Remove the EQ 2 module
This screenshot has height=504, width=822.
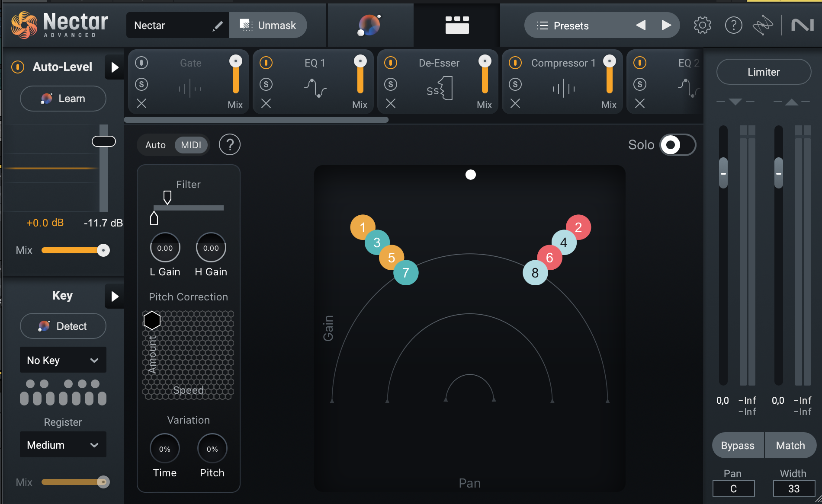640,103
